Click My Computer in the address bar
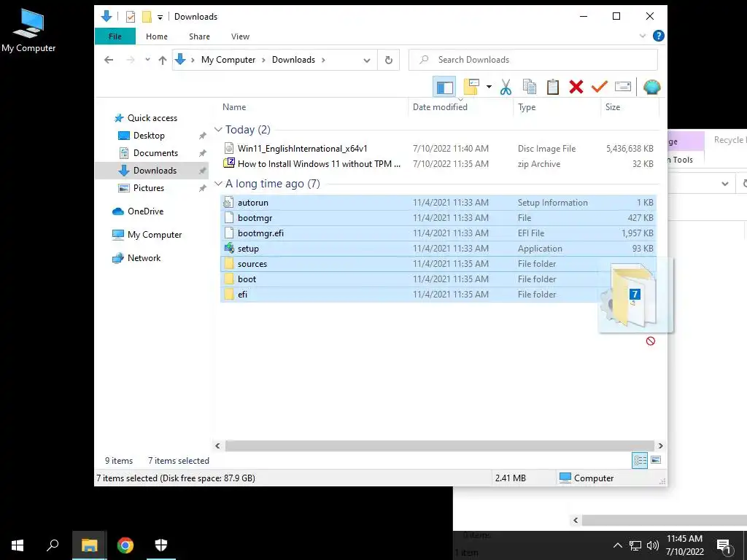This screenshot has width=747, height=560. click(228, 60)
